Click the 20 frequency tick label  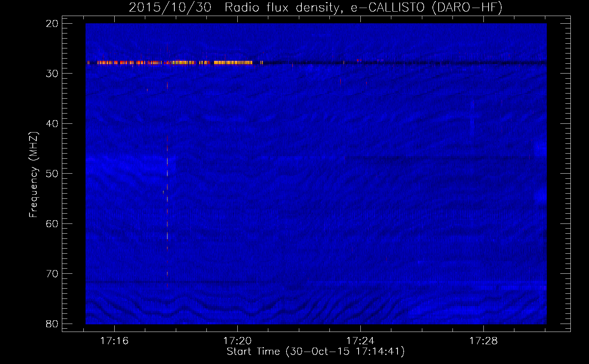pyautogui.click(x=52, y=24)
